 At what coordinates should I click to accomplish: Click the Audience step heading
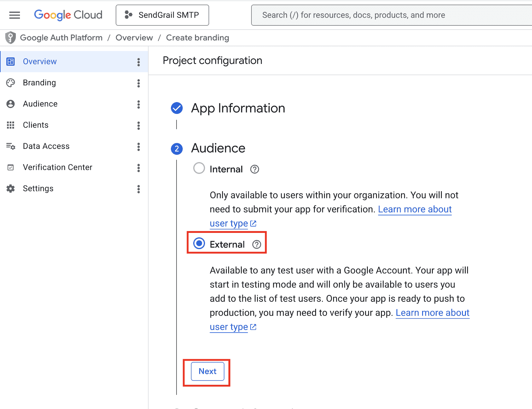pyautogui.click(x=218, y=148)
